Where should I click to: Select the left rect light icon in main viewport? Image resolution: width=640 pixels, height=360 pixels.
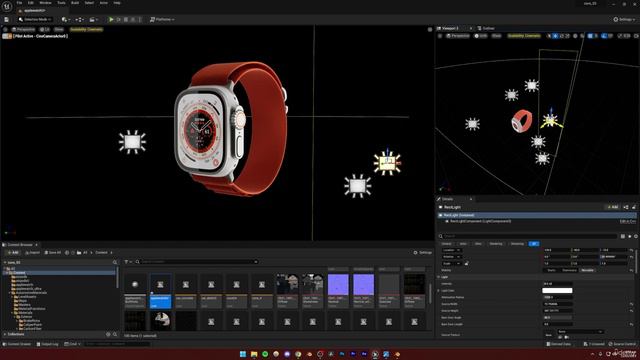coord(132,142)
